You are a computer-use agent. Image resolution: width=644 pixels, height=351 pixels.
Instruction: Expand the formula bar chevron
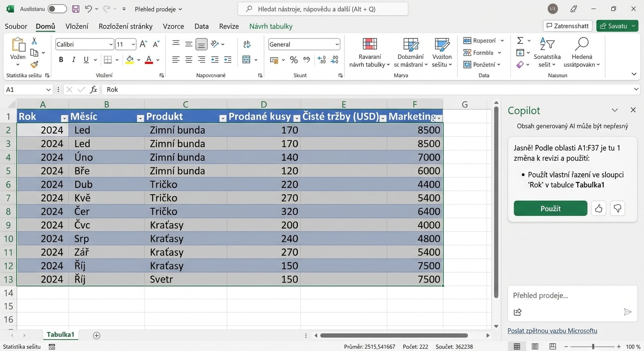click(x=636, y=90)
